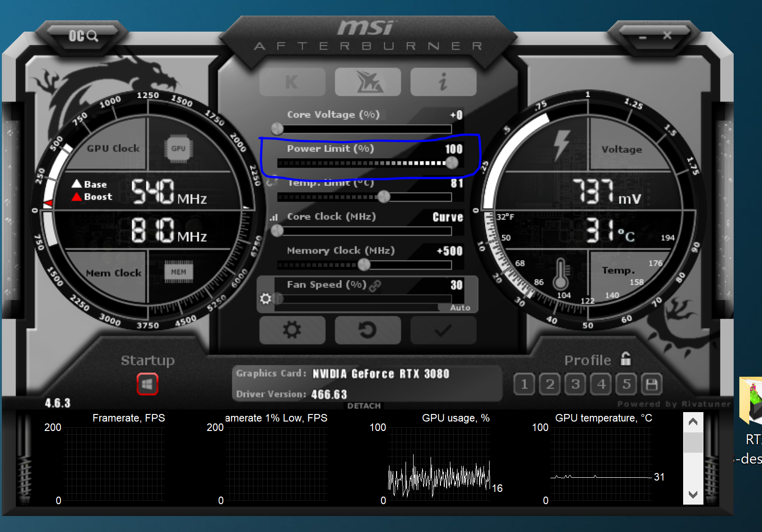Click the '810 MHz' memory clock reading
Viewport: 762px width, 532px height.
pyautogui.click(x=169, y=230)
